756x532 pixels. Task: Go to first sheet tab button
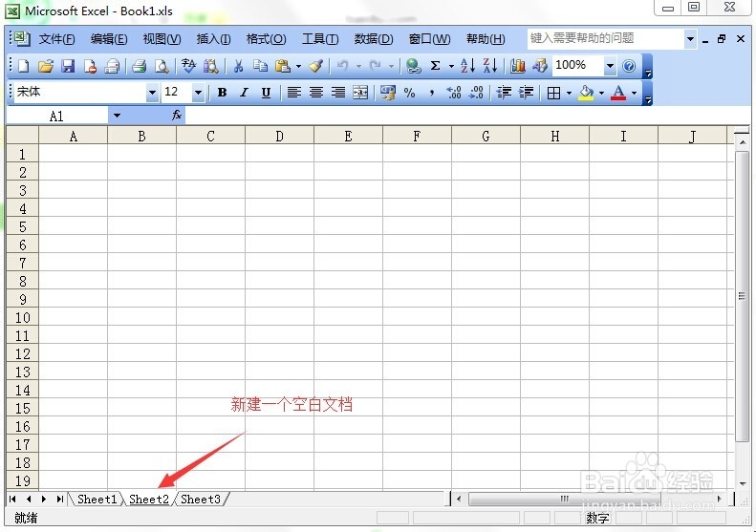pos(12,499)
